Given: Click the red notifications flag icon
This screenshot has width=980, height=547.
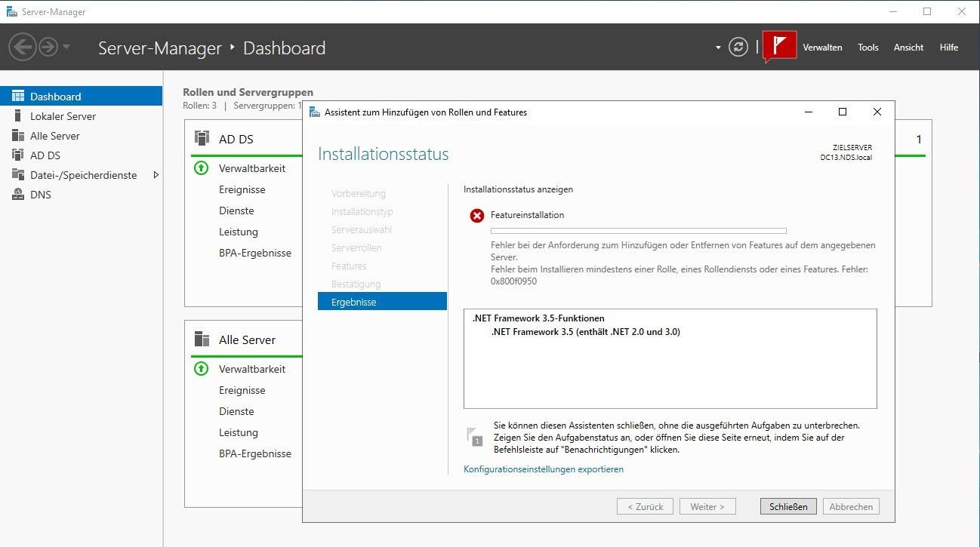Looking at the screenshot, I should pos(780,46).
